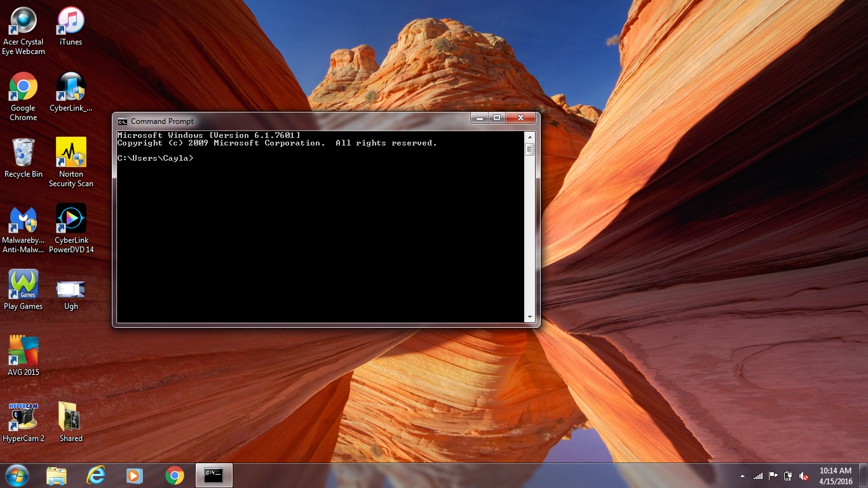This screenshot has width=868, height=488.
Task: Click the Command Prompt title bar text
Action: coord(162,121)
